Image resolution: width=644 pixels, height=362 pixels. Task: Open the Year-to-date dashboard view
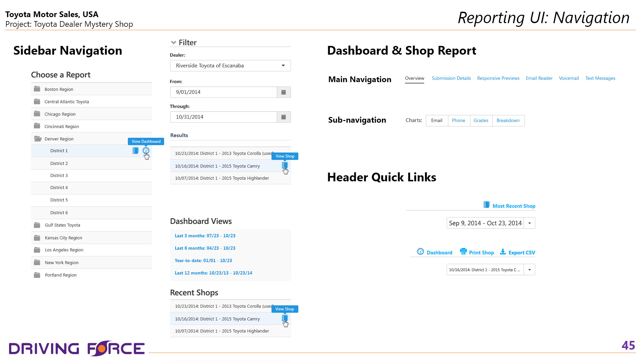(x=203, y=261)
